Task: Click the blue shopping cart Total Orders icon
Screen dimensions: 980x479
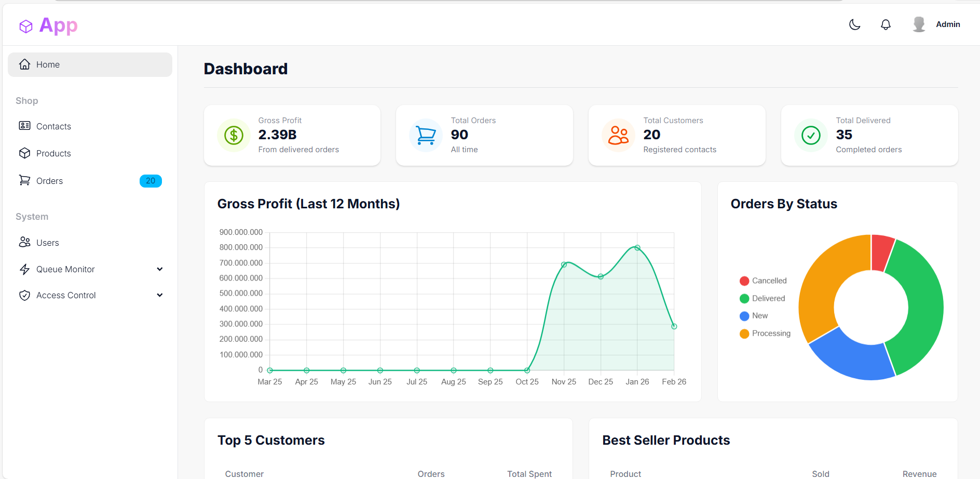Action: point(426,136)
